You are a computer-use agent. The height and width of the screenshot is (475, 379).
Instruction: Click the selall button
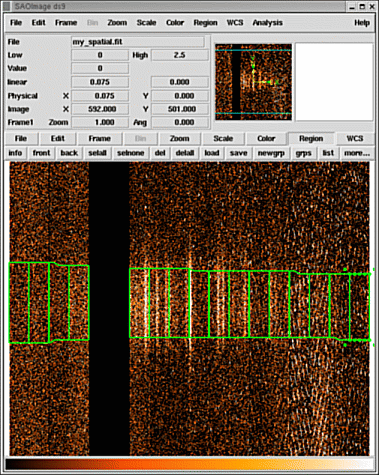[97, 153]
